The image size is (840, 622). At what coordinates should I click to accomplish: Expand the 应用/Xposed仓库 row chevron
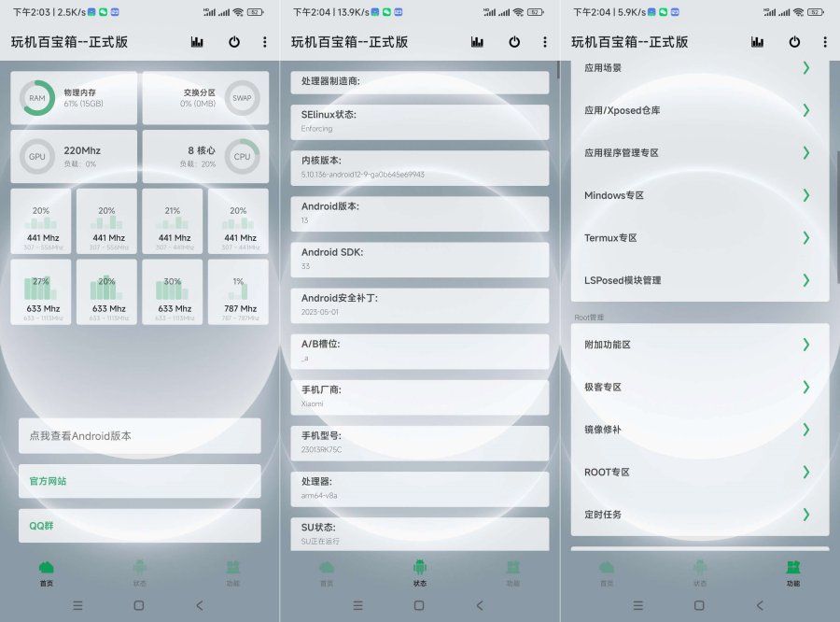click(805, 110)
